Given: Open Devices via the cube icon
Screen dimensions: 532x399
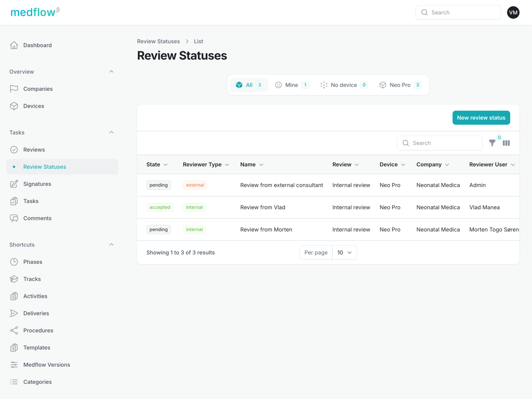Looking at the screenshot, I should 14,106.
